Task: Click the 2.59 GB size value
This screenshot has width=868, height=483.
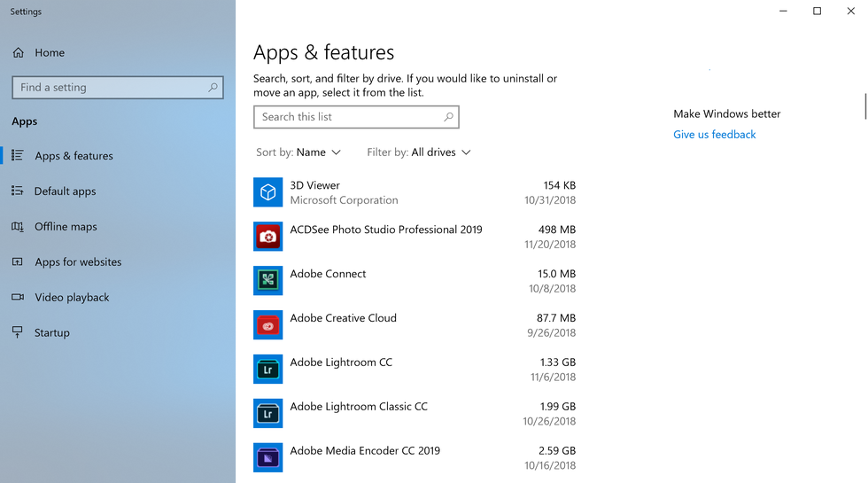Action: [x=557, y=451]
